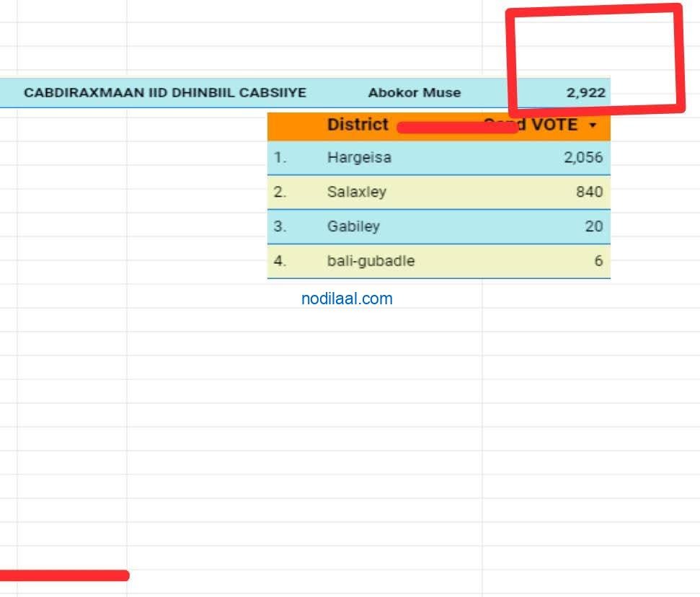Click row number 4. in the table
The image size is (700, 597).
280,261
